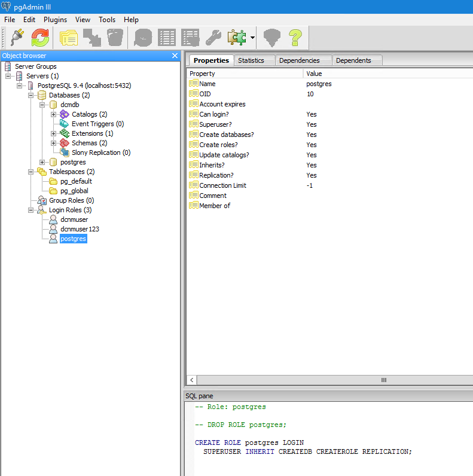Click the plugins puzzle piece icon
Image resolution: width=473 pixels, height=476 pixels.
tap(237, 37)
